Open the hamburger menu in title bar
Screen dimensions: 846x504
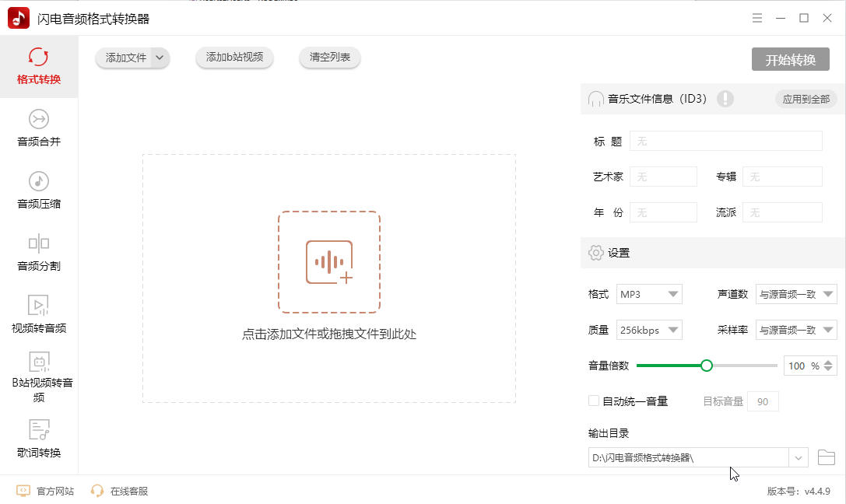click(x=757, y=18)
